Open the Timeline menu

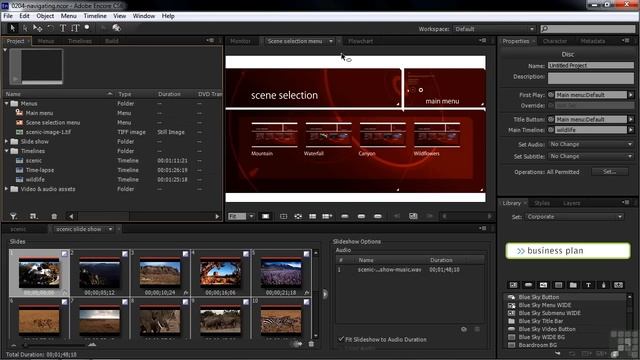[x=95, y=16]
